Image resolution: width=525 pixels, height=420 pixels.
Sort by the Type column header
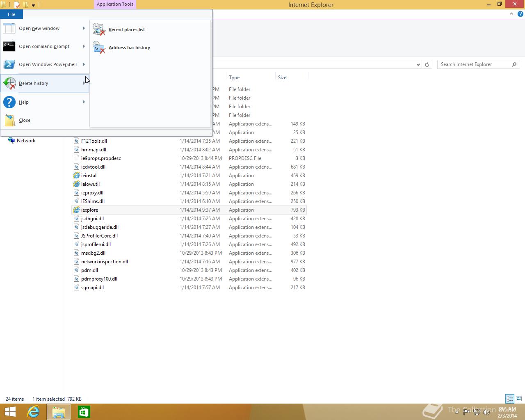click(x=251, y=77)
